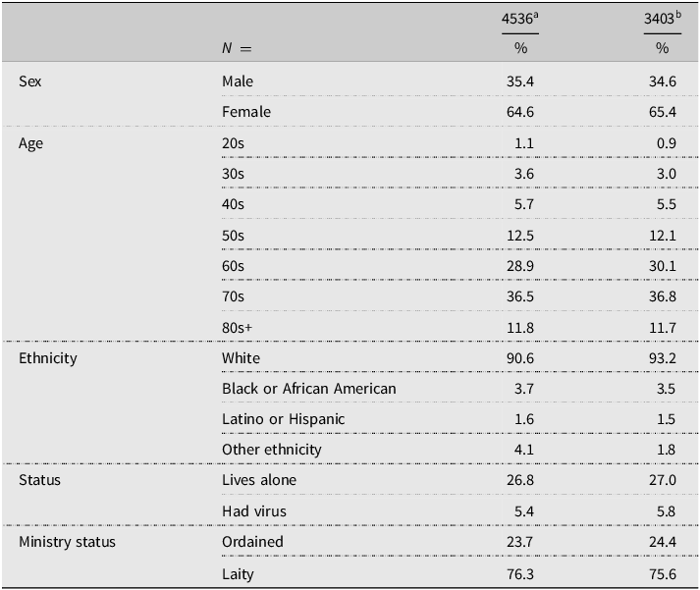Image resolution: width=700 pixels, height=590 pixels.
Task: Click the Latino or Hispanic label
Action: (284, 419)
